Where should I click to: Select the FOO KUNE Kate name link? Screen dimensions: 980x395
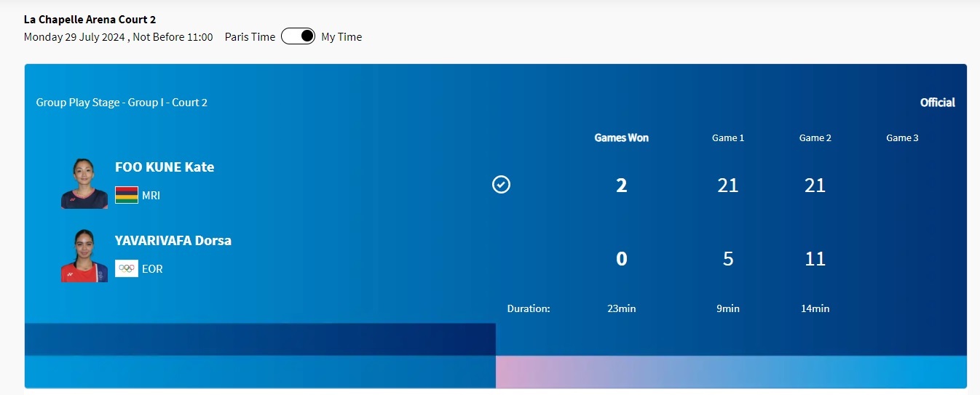pyautogui.click(x=165, y=167)
